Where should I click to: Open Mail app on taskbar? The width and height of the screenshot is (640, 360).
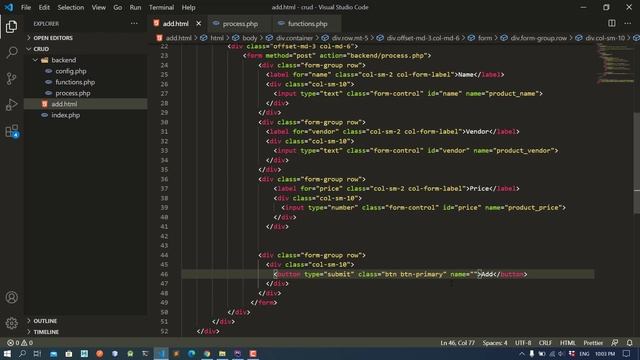(x=53, y=353)
